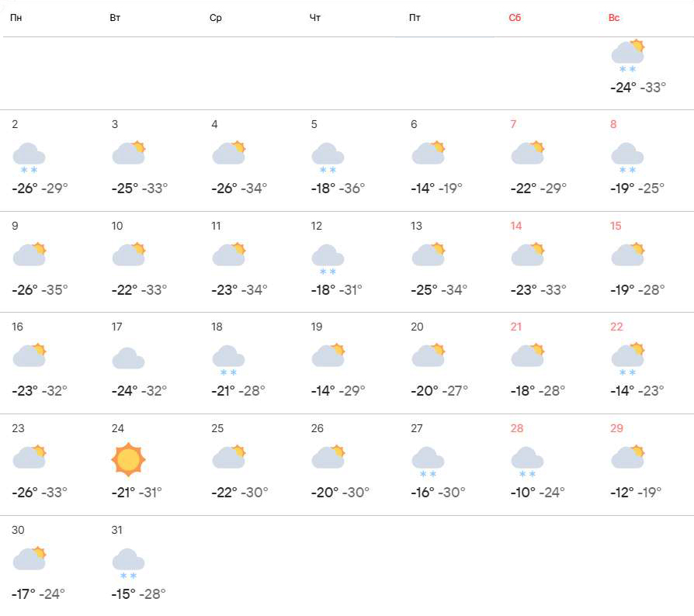Click the -24° -33° temperature in first row
The image size is (694, 616).
(x=638, y=88)
